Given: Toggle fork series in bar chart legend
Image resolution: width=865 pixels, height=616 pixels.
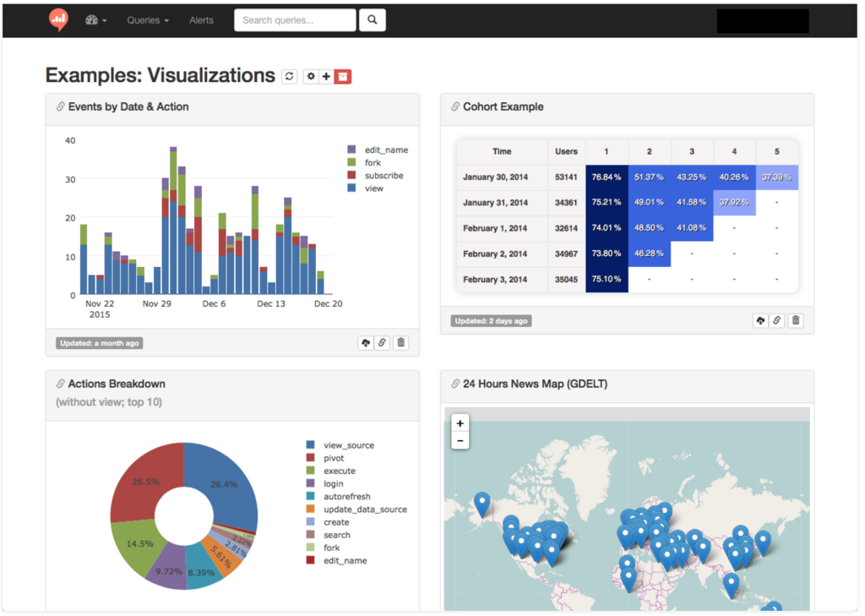Looking at the screenshot, I should click(x=365, y=163).
